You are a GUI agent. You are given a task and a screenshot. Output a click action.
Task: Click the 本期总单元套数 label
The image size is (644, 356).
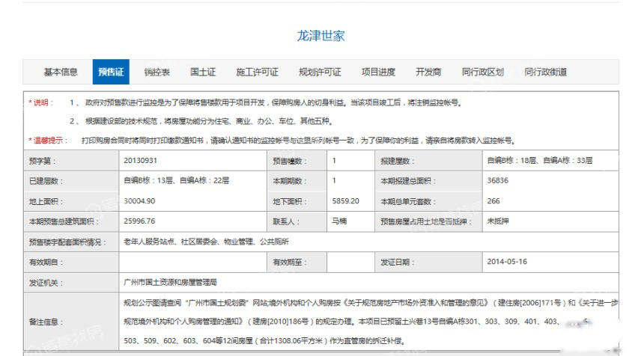pyautogui.click(x=408, y=202)
